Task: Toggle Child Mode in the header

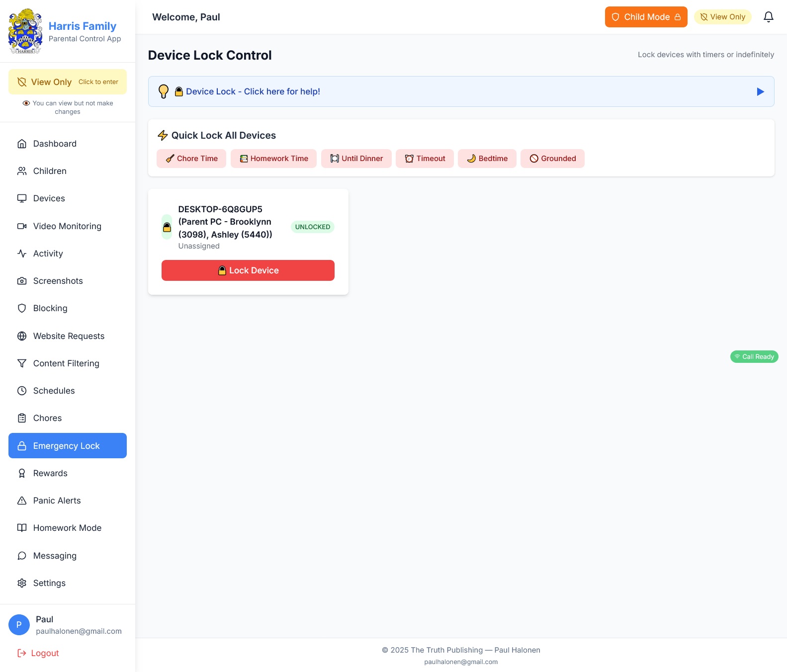Action: click(645, 17)
